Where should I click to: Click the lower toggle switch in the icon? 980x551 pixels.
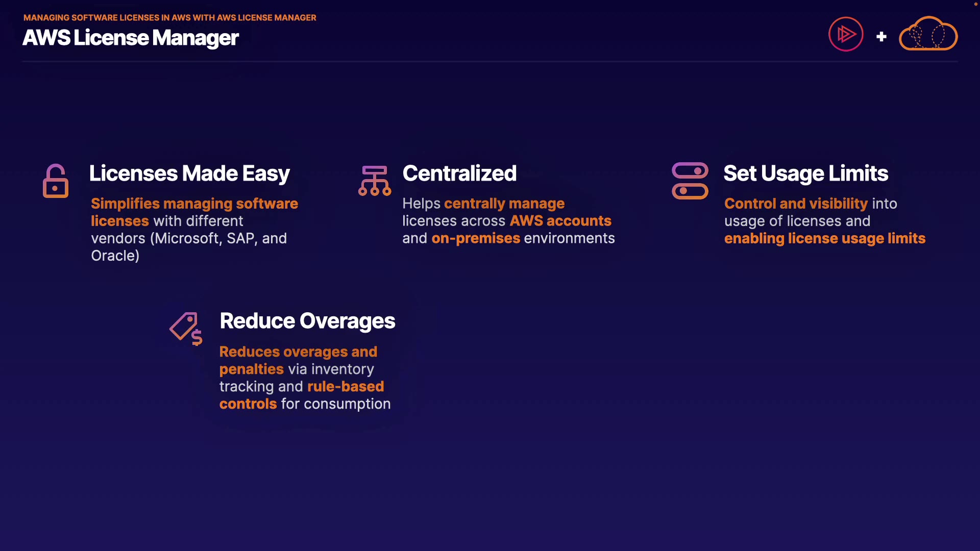point(690,191)
